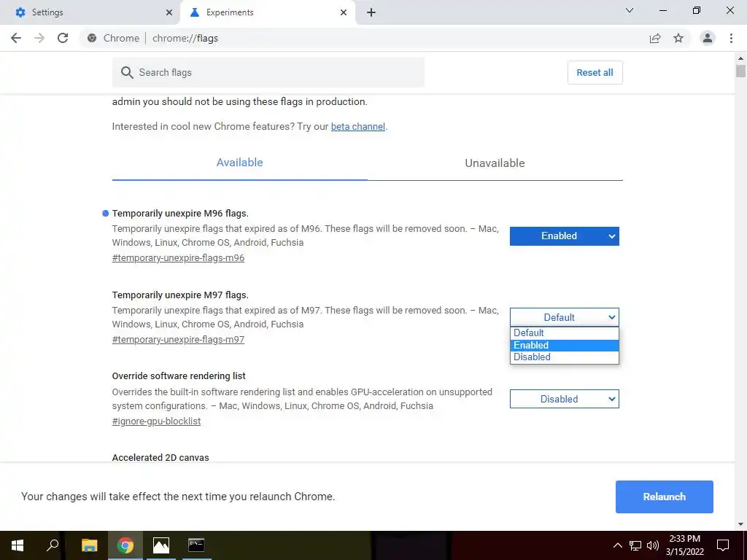Click the forward navigation arrow

(39, 38)
